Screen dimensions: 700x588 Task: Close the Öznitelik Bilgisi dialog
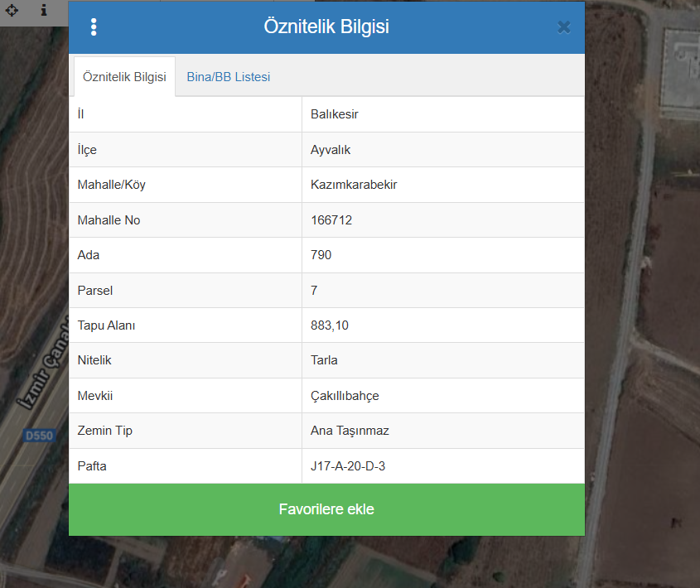564,27
